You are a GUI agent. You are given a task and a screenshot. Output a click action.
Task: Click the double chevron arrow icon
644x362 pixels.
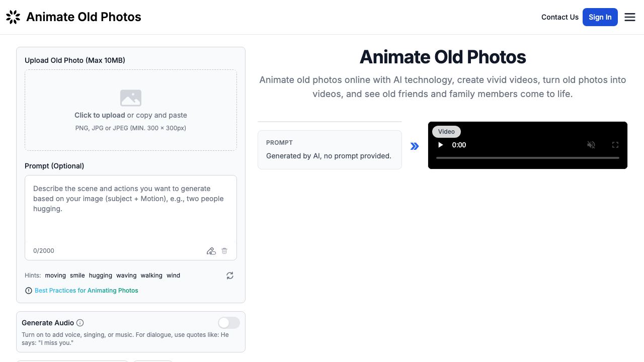pyautogui.click(x=415, y=146)
